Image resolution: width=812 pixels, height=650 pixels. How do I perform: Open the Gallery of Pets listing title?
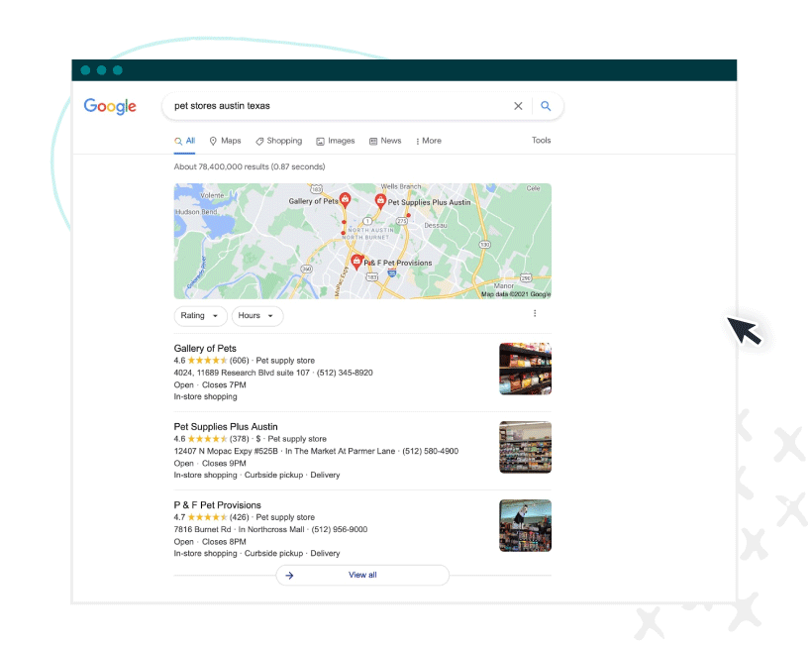(205, 349)
